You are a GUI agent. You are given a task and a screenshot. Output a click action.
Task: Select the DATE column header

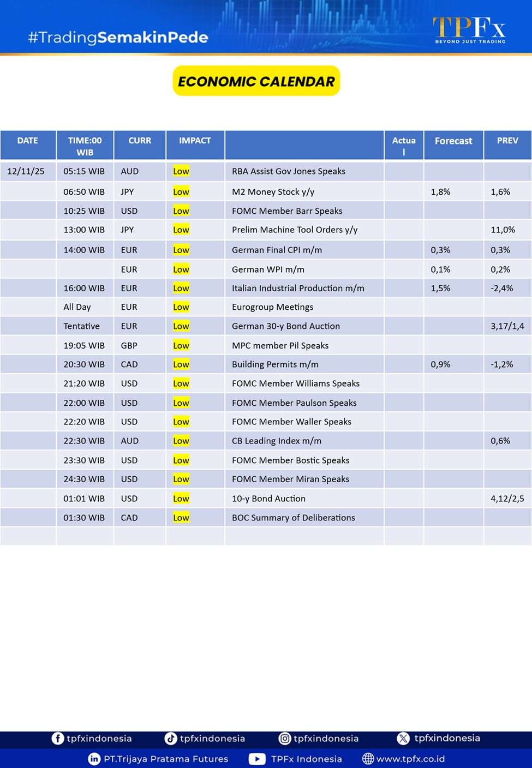(x=28, y=141)
